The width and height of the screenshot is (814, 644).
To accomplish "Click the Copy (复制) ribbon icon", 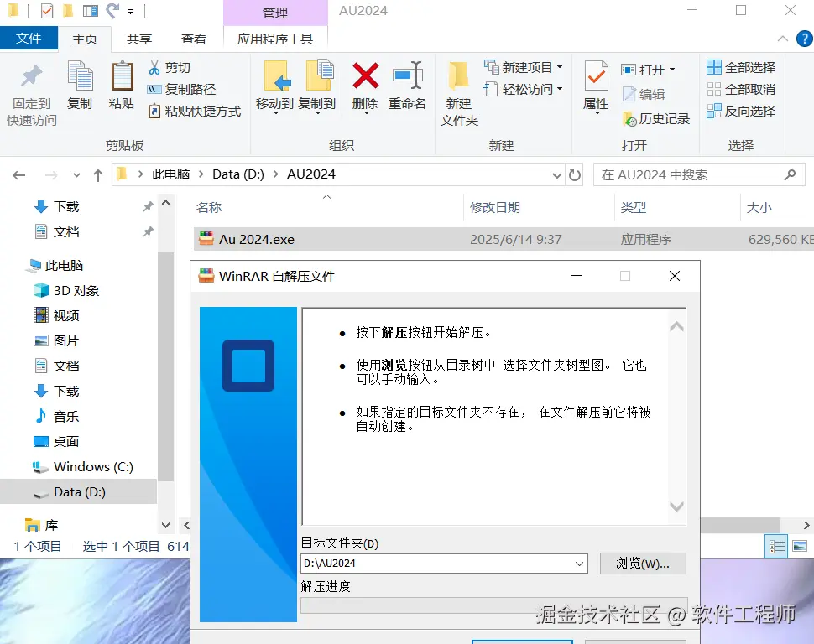I will point(80,86).
